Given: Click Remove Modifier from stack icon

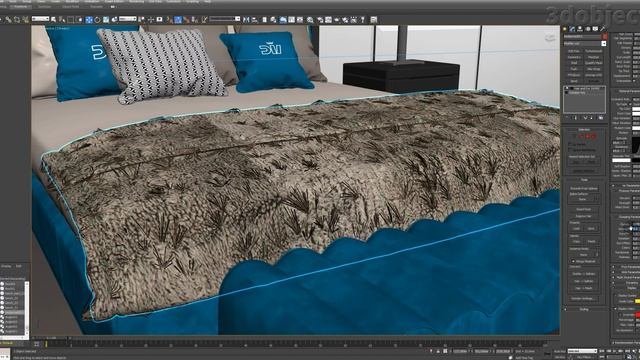Looking at the screenshot, I should click(591, 118).
